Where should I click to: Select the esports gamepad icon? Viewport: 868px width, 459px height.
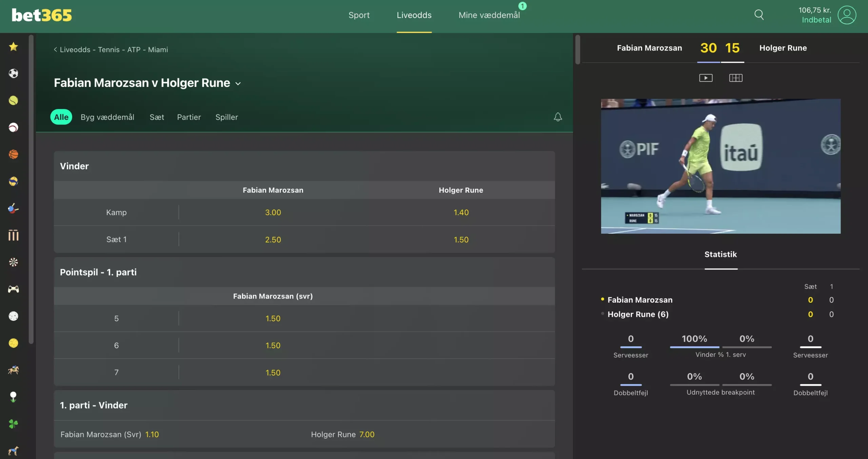tap(14, 289)
